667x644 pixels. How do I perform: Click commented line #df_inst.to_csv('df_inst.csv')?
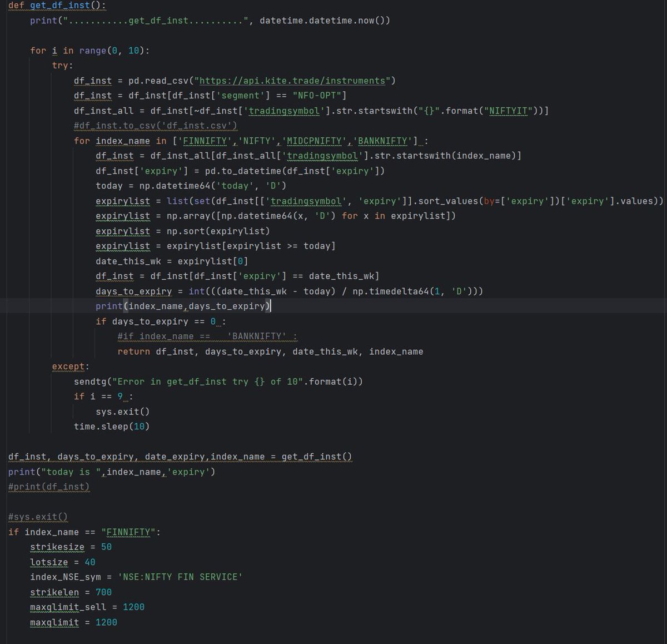(x=156, y=126)
